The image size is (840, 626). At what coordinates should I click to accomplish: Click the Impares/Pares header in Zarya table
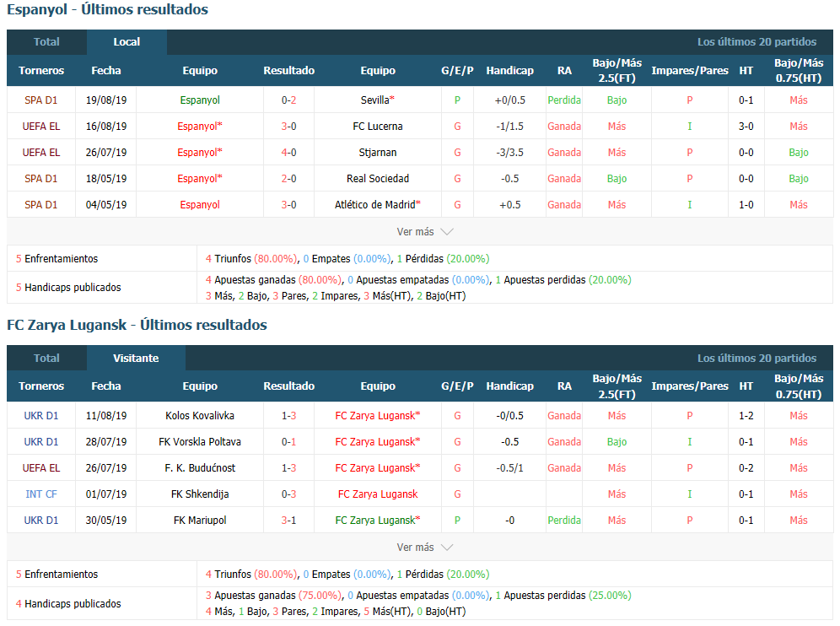coord(690,386)
